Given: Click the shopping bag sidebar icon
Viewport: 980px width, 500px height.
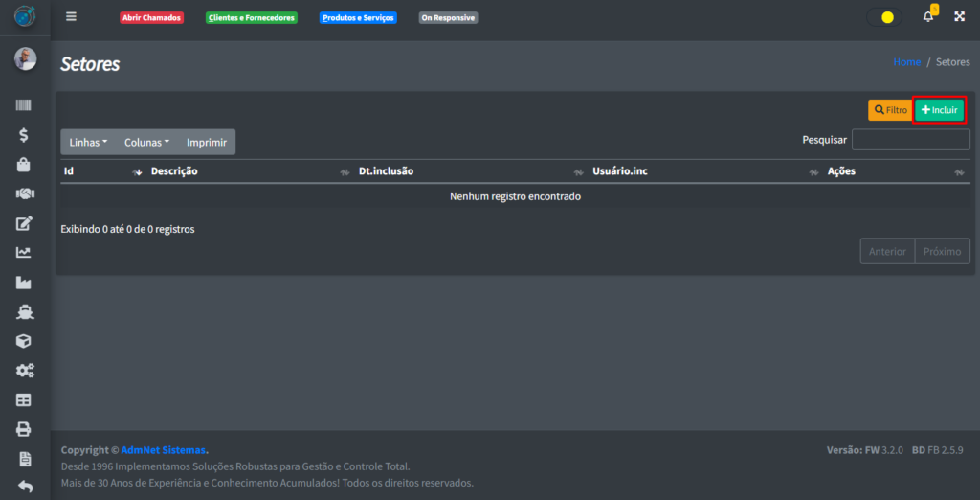Looking at the screenshot, I should [x=24, y=165].
